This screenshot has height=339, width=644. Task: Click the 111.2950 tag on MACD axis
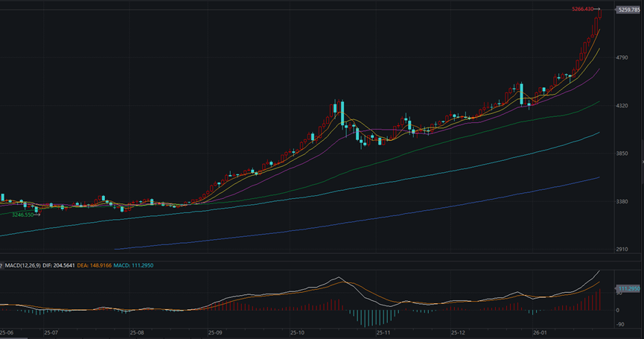tap(629, 289)
